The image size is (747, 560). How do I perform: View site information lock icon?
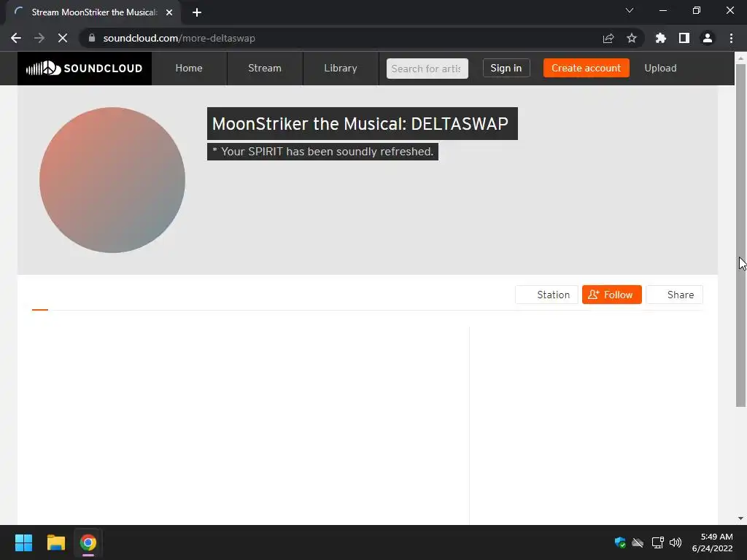point(92,38)
